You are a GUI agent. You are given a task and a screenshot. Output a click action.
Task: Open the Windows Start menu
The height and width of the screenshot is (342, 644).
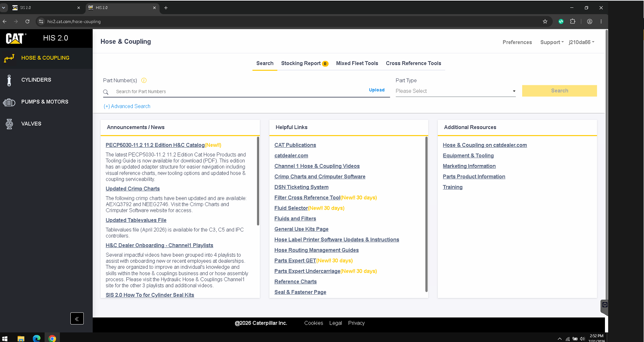coord(5,338)
